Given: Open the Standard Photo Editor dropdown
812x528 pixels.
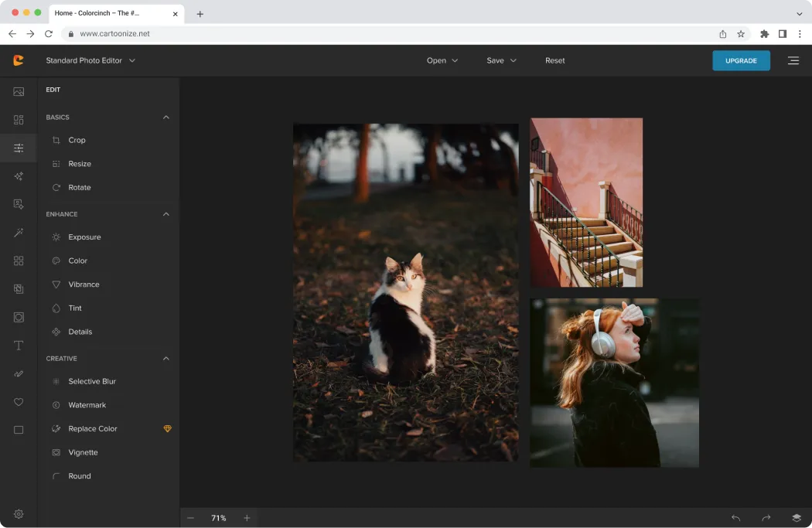Looking at the screenshot, I should pos(90,60).
